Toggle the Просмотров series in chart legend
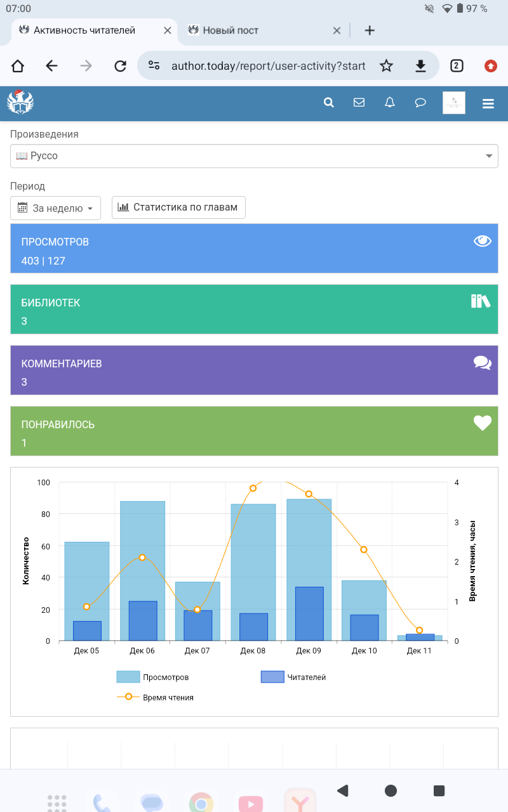Viewport: 508px width, 812px height. (152, 678)
